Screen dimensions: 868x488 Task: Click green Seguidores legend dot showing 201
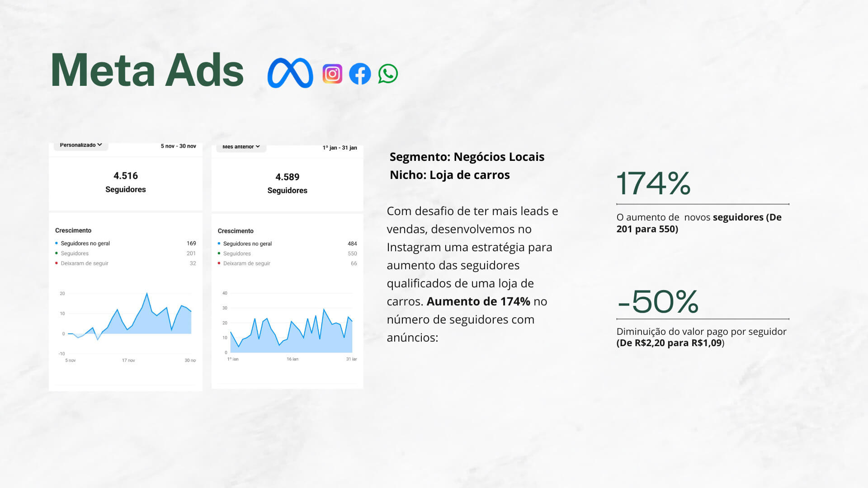57,253
